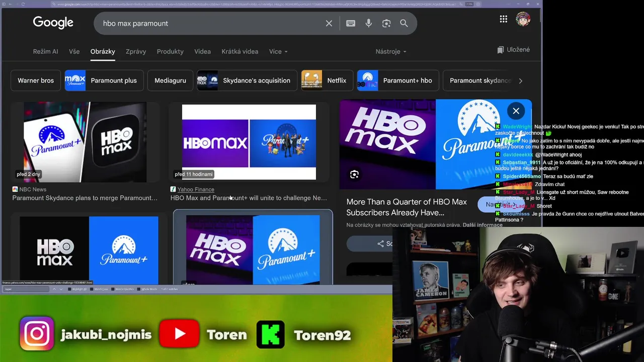Screen dimensions: 644x362
Task: Select the Netflix suggestion chip
Action: click(x=327, y=80)
